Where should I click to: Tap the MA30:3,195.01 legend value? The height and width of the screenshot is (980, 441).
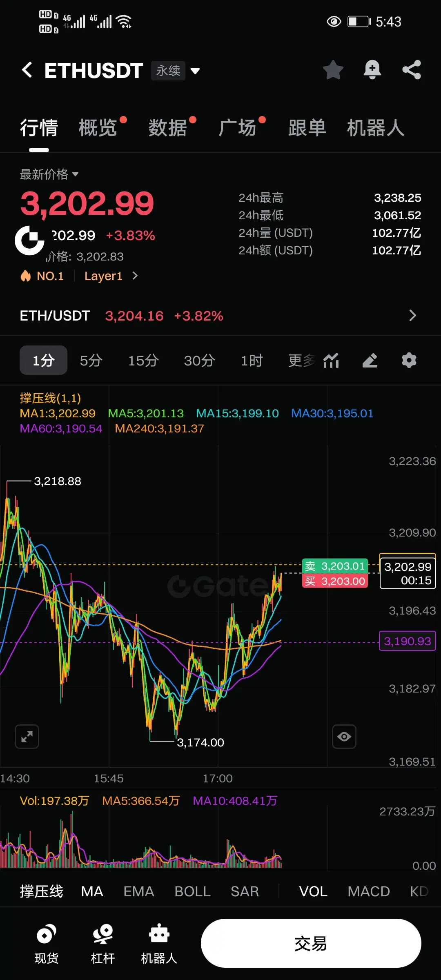click(x=332, y=413)
